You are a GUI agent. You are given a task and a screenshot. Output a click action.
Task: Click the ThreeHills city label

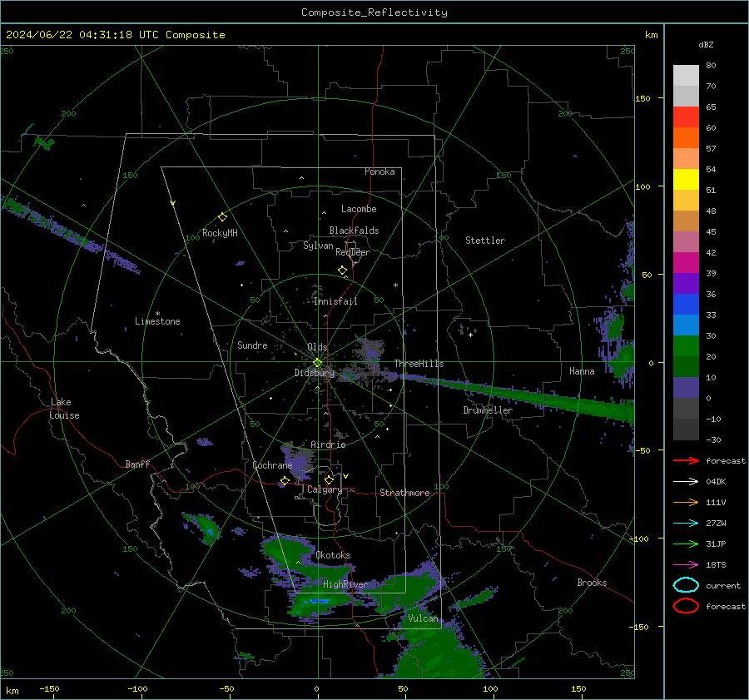point(419,364)
